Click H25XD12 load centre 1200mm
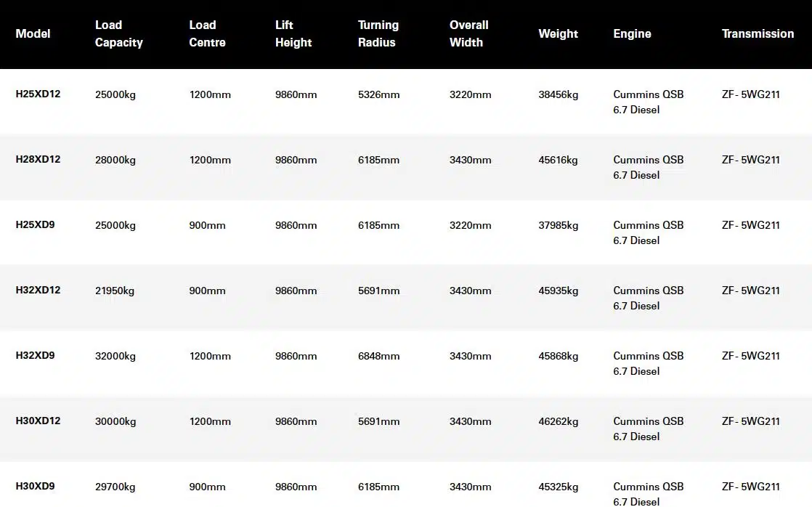 [x=210, y=94]
